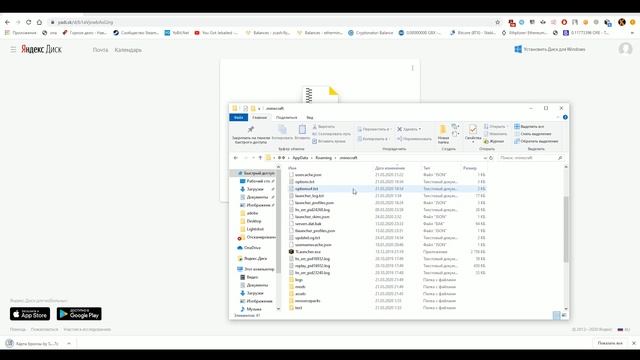Click Переименовать in the ribbon
640x360 pixels.
[x=414, y=139]
